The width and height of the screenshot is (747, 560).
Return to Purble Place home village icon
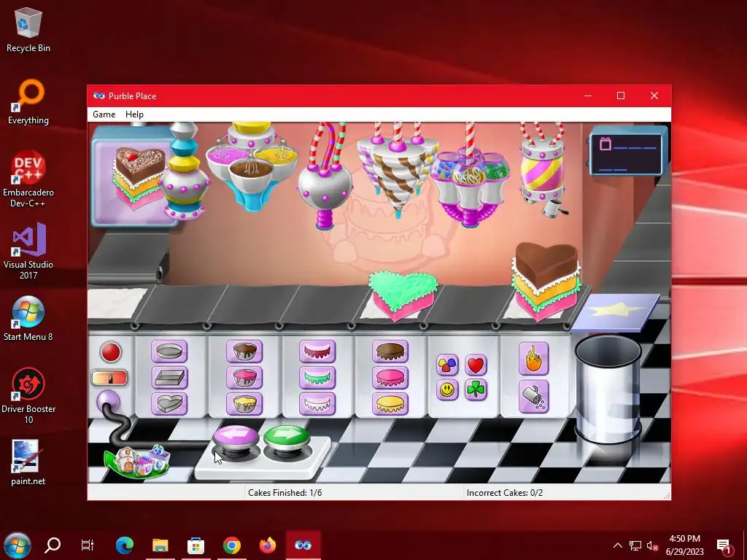tap(137, 462)
